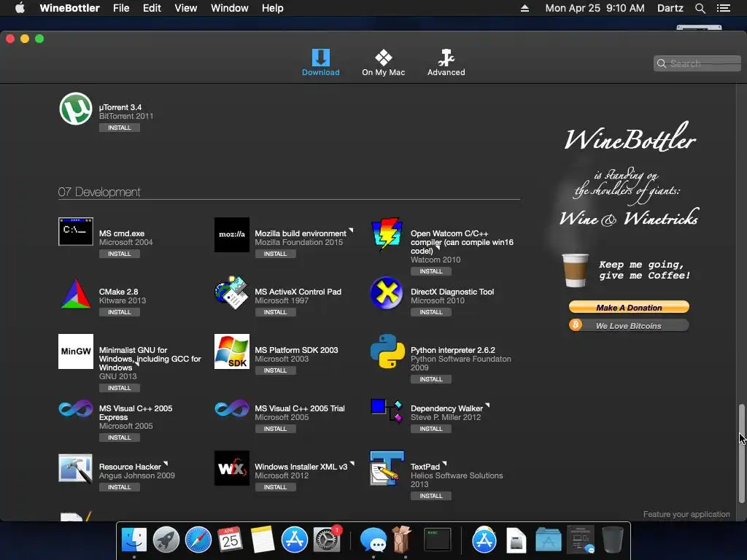Click the Dependency Walker info arrow
Viewport: 747px width, 560px height.
click(487, 405)
